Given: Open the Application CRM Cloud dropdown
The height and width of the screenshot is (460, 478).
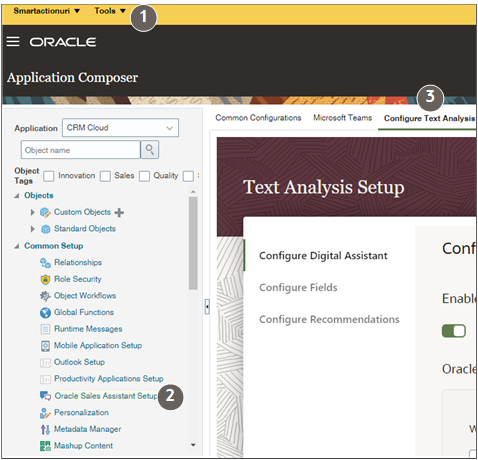Looking at the screenshot, I should coord(120,128).
